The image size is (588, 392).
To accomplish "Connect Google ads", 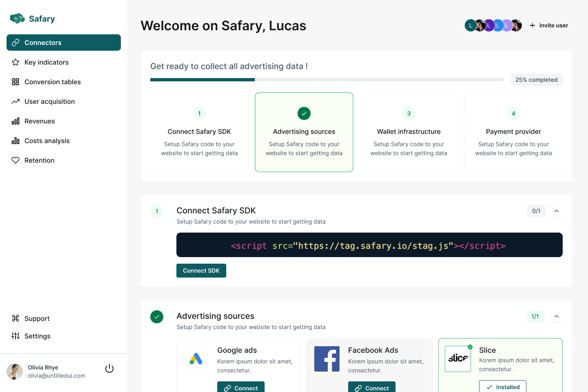I will tap(241, 387).
